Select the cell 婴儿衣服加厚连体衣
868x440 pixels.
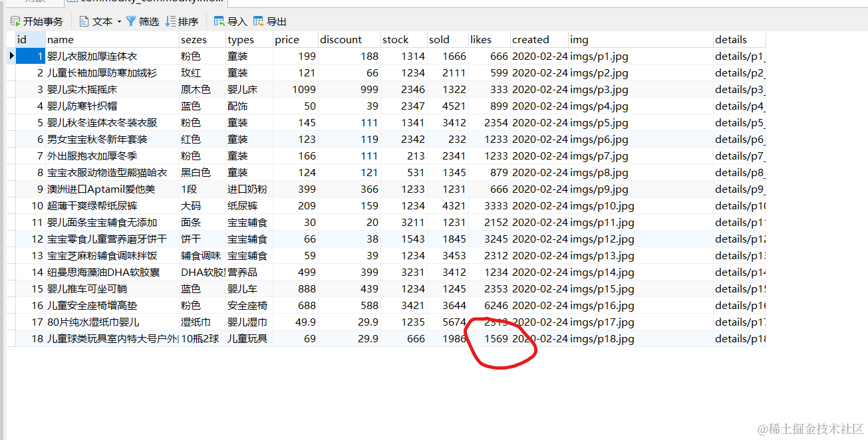[112, 56]
